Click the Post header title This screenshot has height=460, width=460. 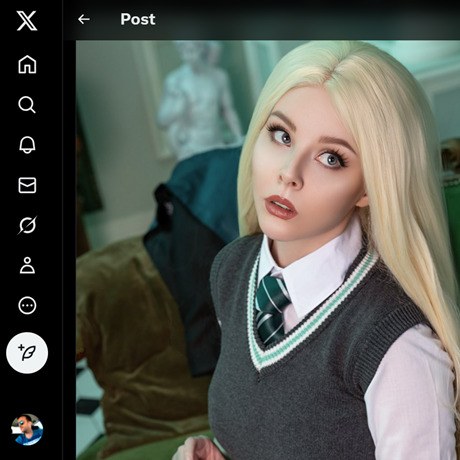coord(138,19)
